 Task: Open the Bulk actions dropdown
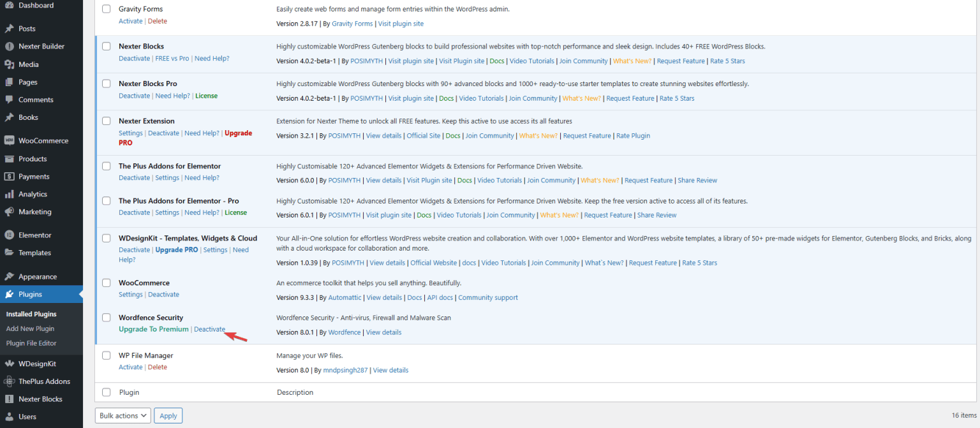[x=123, y=416]
